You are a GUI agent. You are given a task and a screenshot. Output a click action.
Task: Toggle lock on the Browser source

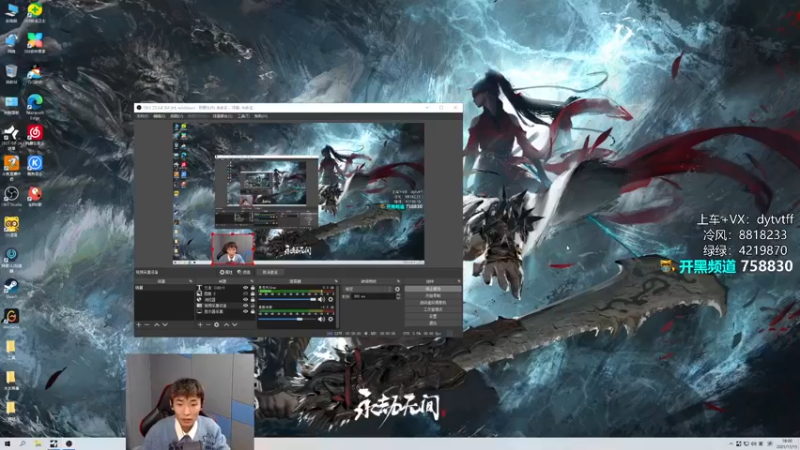pos(253,299)
